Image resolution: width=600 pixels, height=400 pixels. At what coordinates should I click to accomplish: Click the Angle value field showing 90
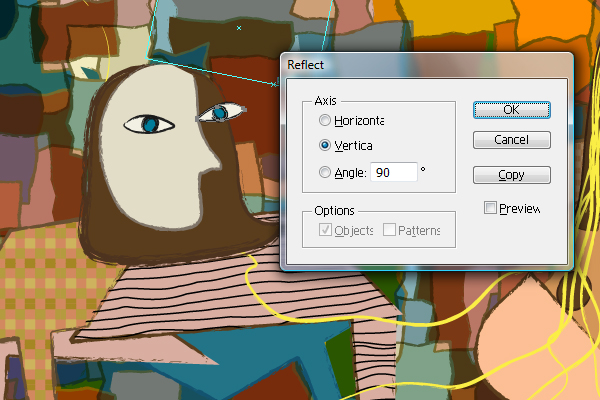tap(394, 172)
